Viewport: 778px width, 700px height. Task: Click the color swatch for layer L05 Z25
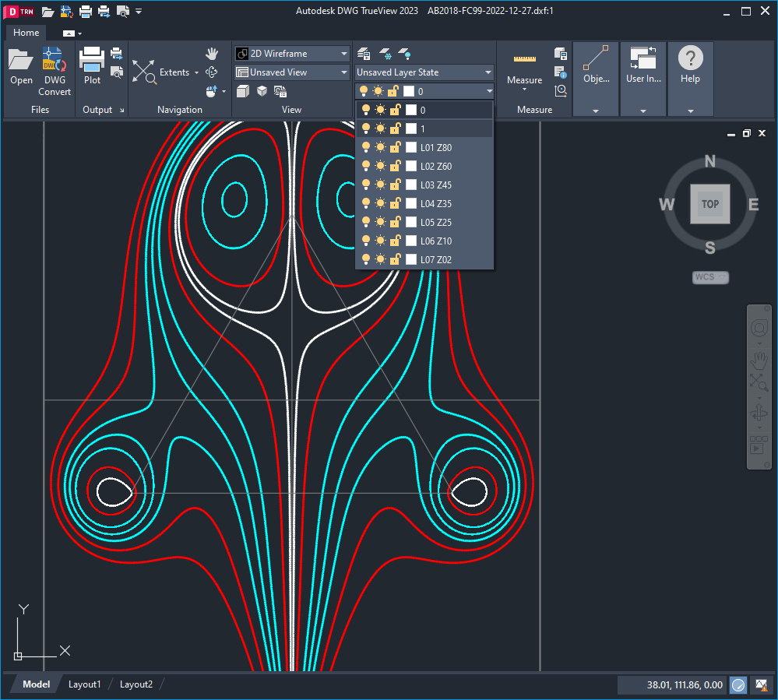(x=410, y=222)
